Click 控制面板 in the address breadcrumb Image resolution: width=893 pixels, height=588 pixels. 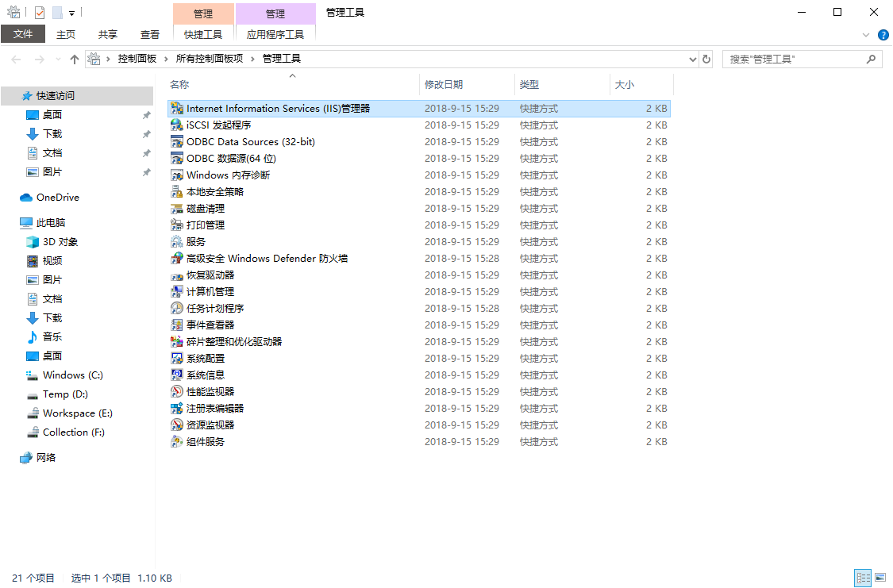[137, 59]
